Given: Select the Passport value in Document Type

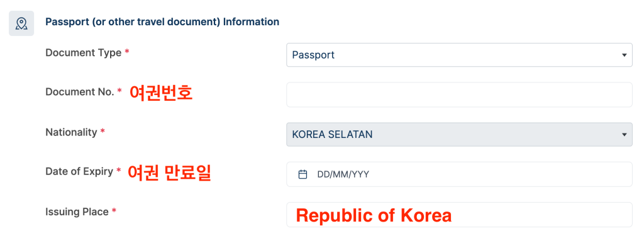Looking at the screenshot, I should [x=313, y=55].
